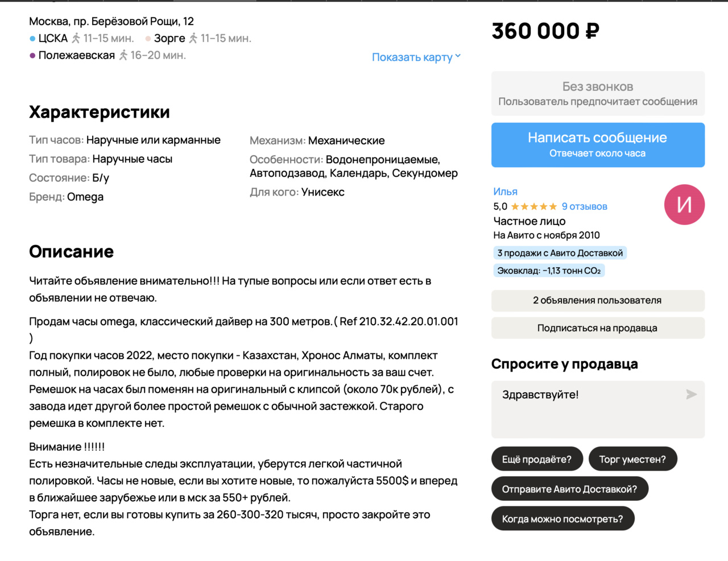Select the quick question Ещё продаёте?
Image resolution: width=728 pixels, height=561 pixels.
coord(536,459)
